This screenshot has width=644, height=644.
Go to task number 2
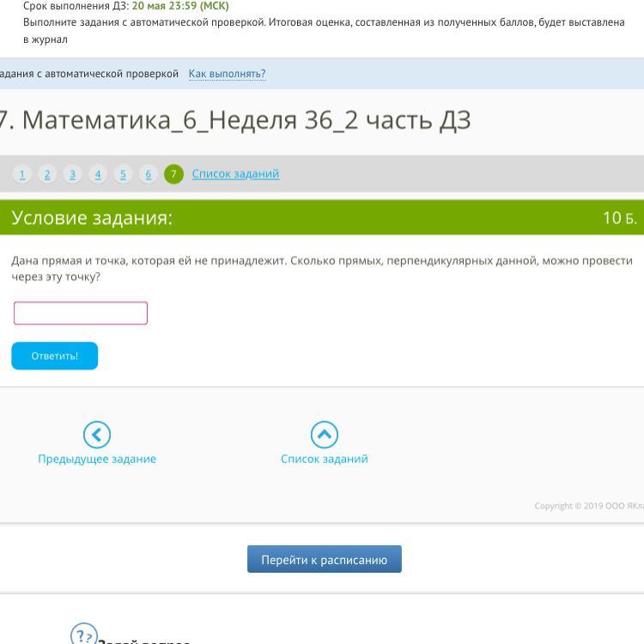coord(47,174)
